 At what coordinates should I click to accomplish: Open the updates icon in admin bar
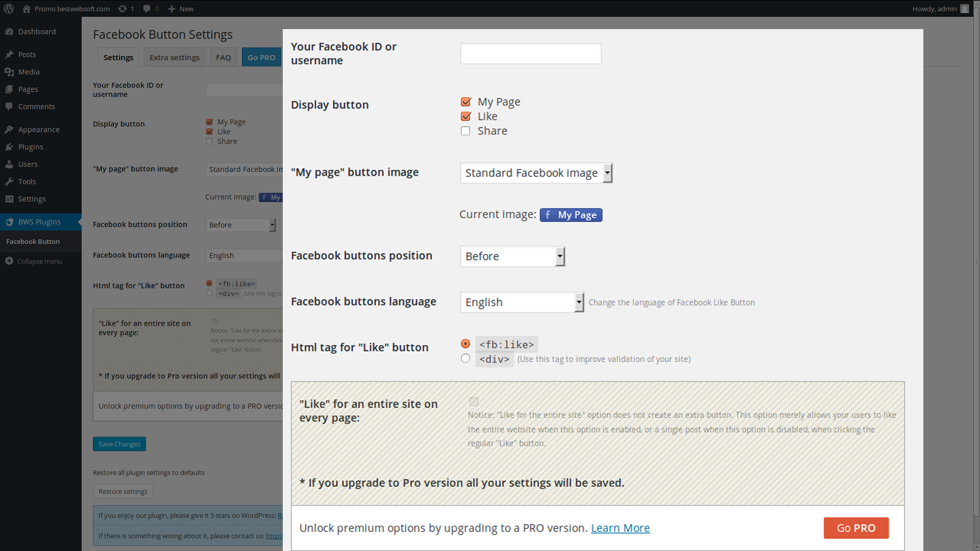pos(122,9)
